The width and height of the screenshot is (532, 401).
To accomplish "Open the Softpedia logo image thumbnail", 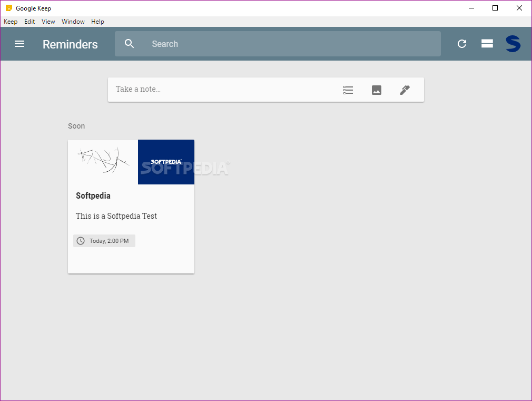I will [166, 162].
